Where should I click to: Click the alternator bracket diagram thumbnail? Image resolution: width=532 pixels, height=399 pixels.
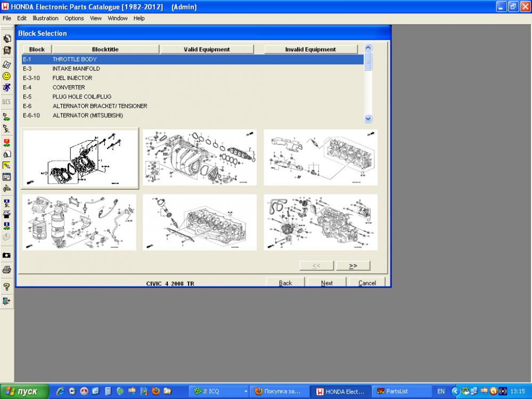pos(321,222)
